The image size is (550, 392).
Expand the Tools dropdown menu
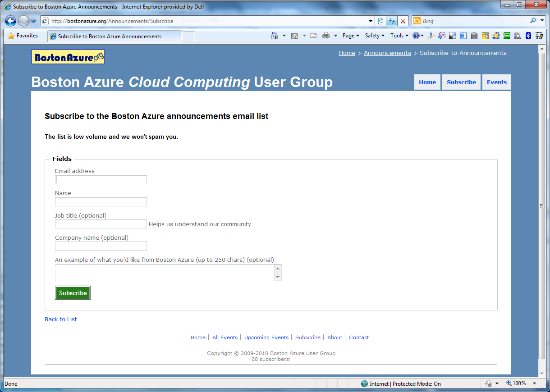pos(399,36)
